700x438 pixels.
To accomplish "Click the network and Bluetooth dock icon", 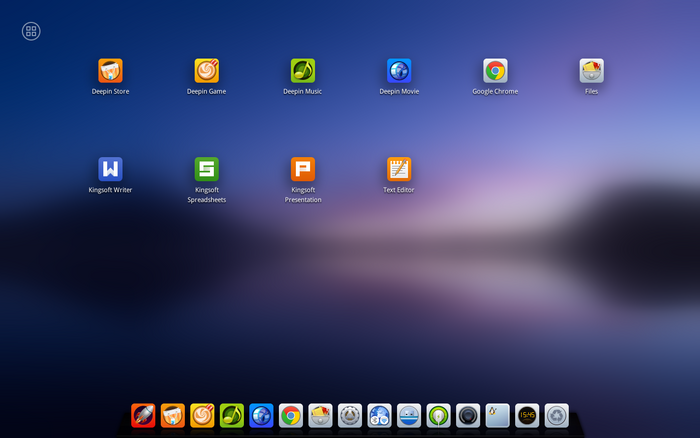I will coord(379,416).
